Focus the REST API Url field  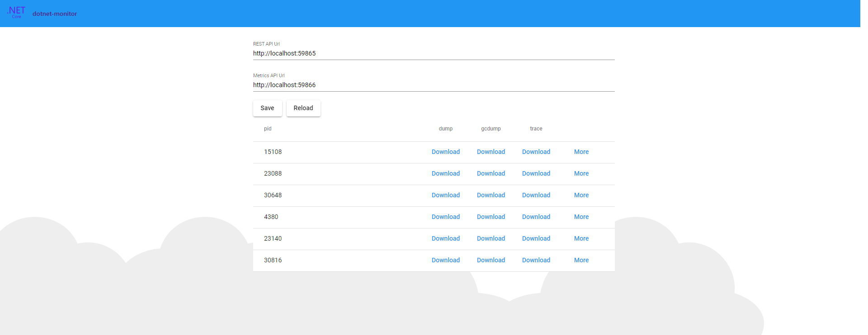(434, 53)
